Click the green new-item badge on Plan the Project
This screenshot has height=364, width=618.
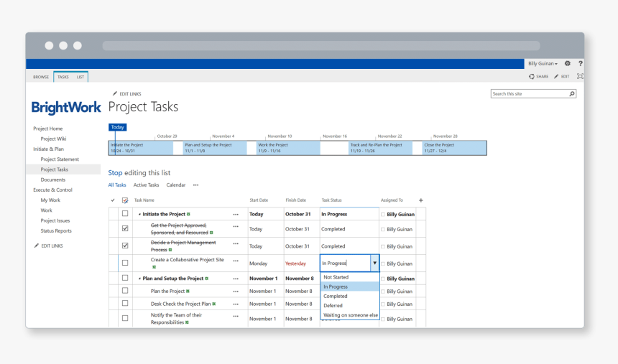click(x=188, y=291)
